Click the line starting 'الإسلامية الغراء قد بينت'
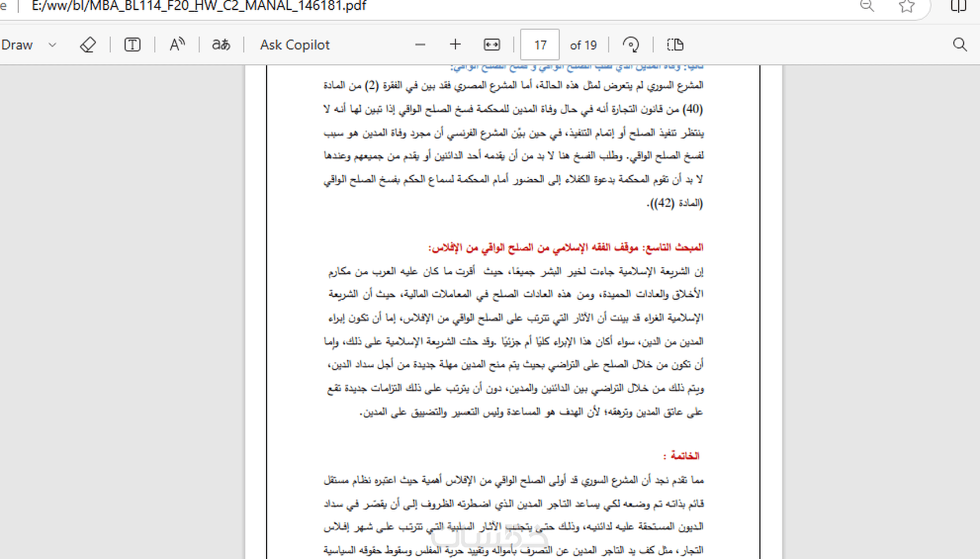Viewport: 980px width, 559px height. pyautogui.click(x=516, y=318)
